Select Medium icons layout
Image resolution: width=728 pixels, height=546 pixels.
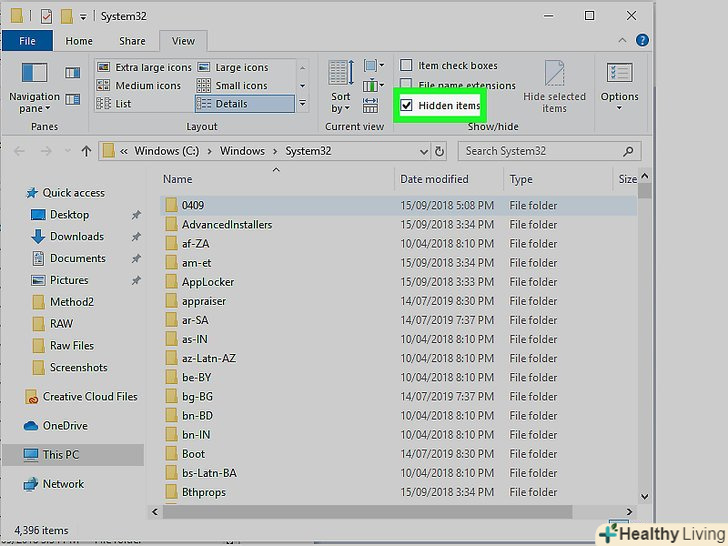(139, 85)
